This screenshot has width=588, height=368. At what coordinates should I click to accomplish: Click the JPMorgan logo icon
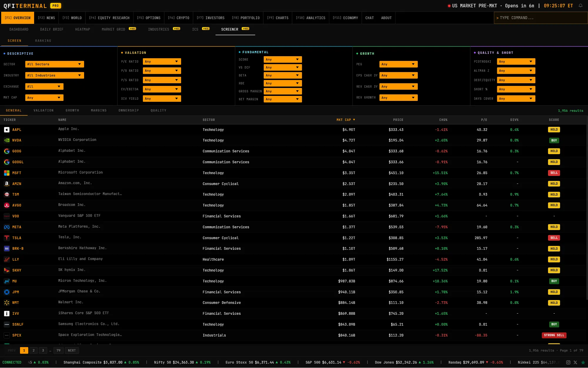(x=7, y=292)
